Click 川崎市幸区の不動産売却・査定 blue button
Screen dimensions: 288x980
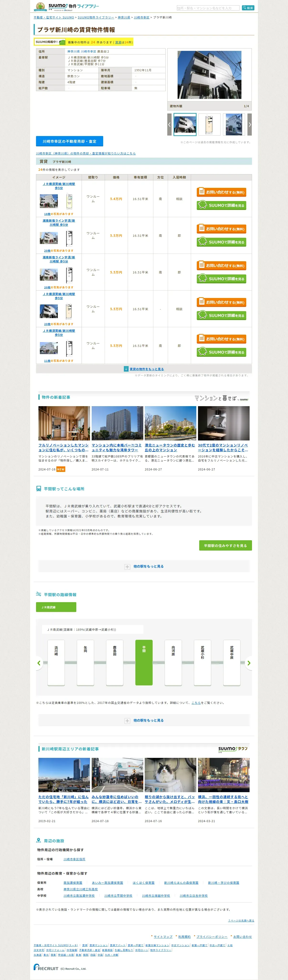click(x=70, y=141)
